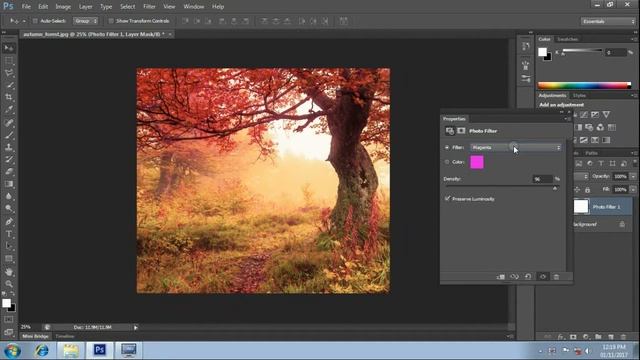Enable Show Transform Controls checkbox
The width and height of the screenshot is (640, 360).
111,21
